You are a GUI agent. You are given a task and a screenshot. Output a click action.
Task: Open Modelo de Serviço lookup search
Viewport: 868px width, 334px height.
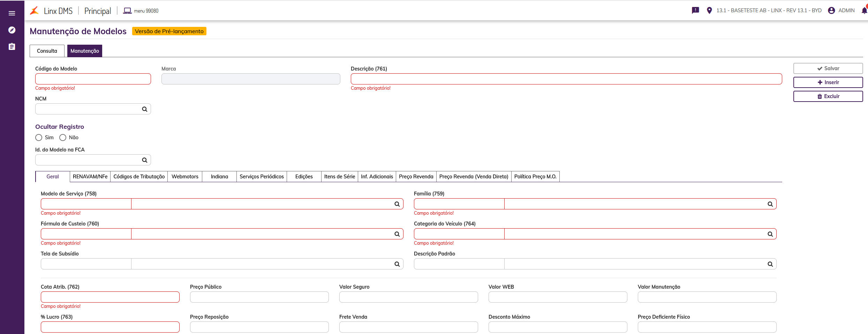(x=397, y=204)
